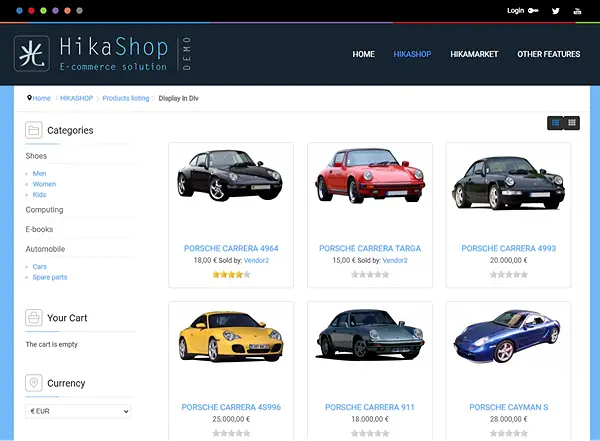Select the red color dot in top bar
Screen dimensions: 600x441
(x=31, y=10)
